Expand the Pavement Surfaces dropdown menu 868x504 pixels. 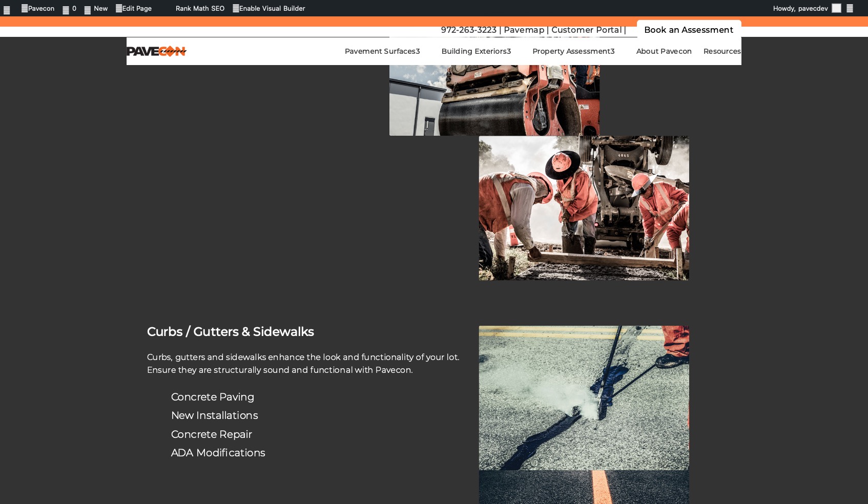click(x=382, y=51)
